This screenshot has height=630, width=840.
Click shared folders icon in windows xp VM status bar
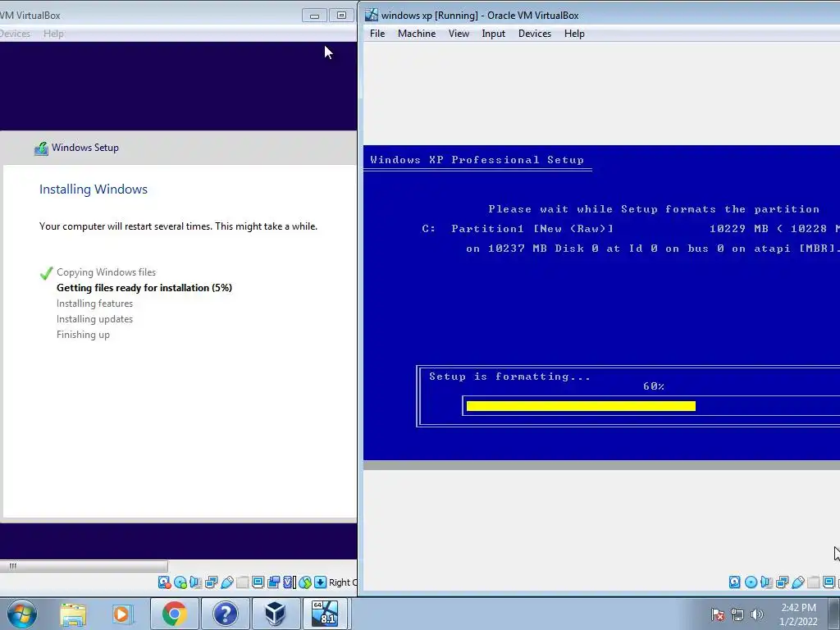(813, 582)
